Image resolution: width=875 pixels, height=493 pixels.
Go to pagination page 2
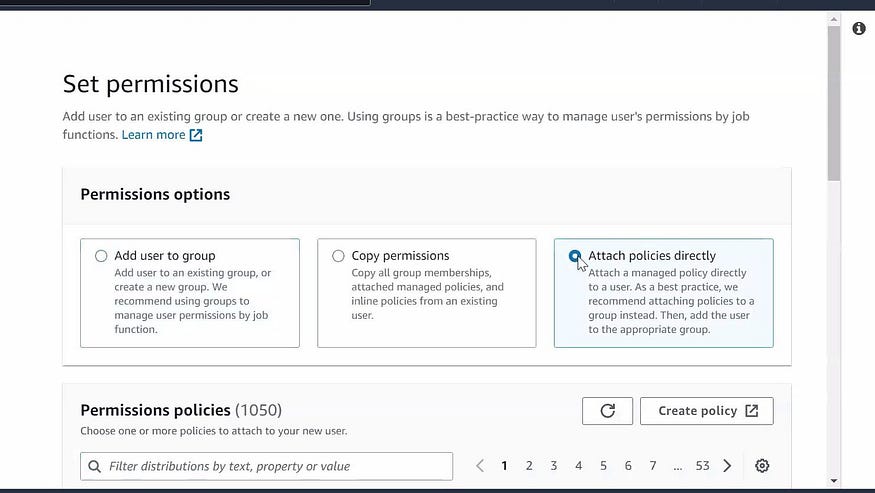click(x=529, y=466)
